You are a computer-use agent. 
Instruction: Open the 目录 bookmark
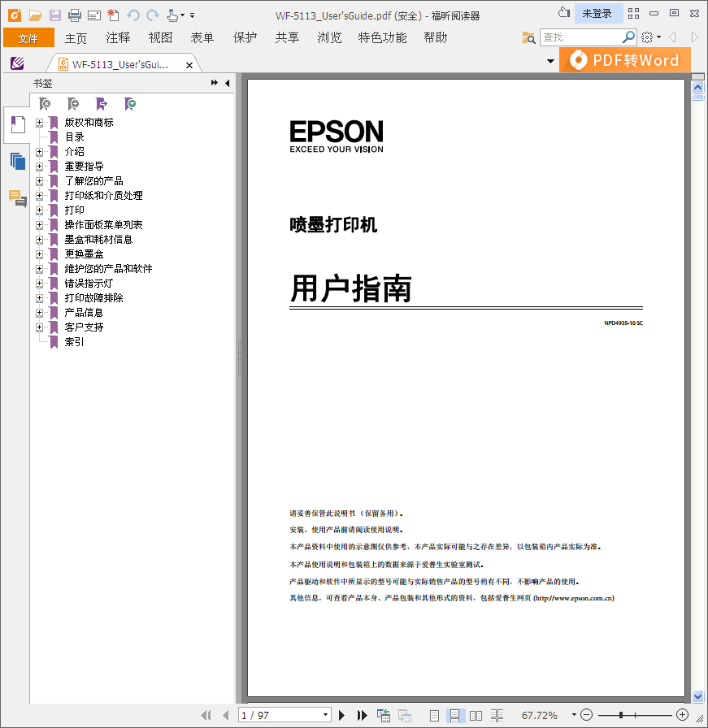click(74, 137)
